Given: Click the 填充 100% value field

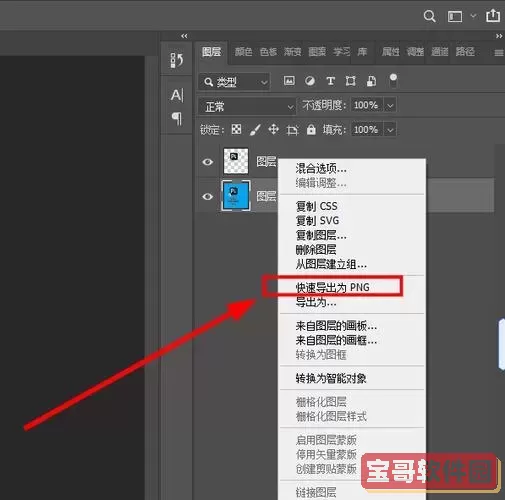Looking at the screenshot, I should [367, 130].
